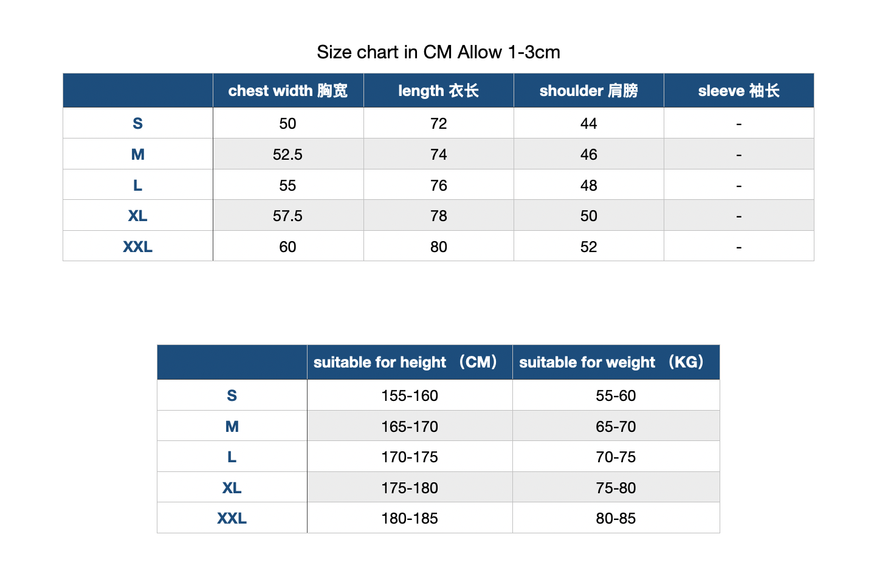
Task: Click the XL chest width 57.5 cell
Action: (287, 216)
